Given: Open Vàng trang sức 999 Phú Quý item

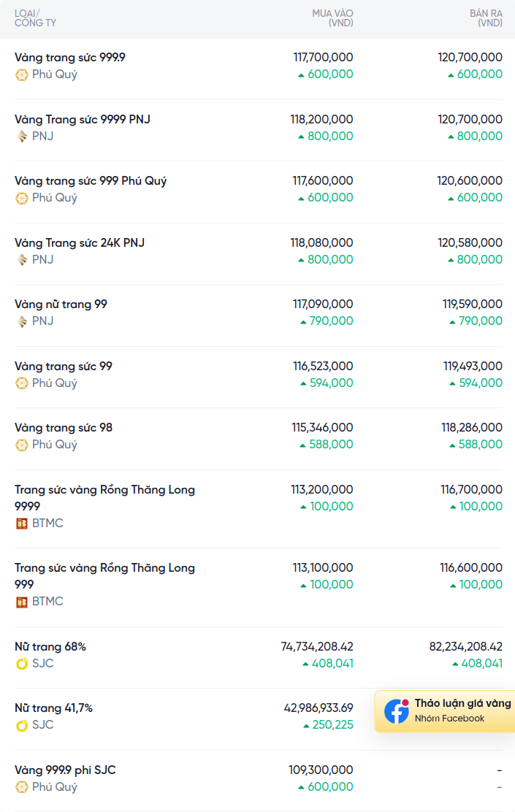Looking at the screenshot, I should (x=91, y=181).
